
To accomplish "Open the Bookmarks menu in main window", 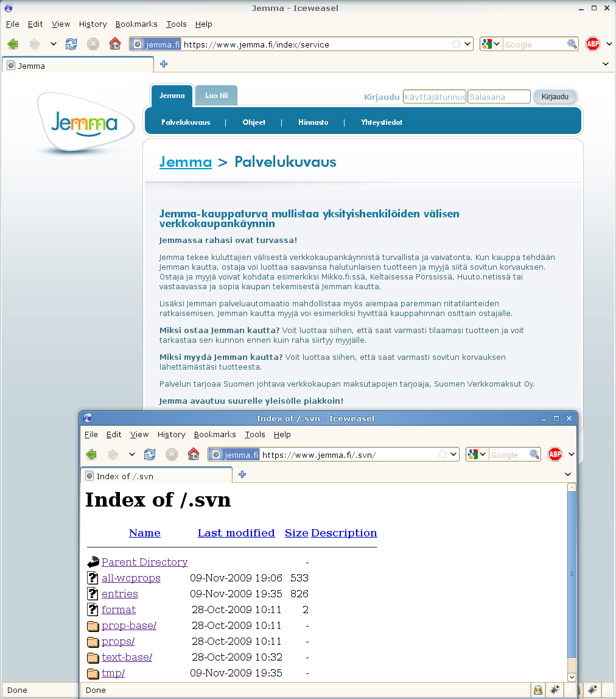I will [136, 24].
